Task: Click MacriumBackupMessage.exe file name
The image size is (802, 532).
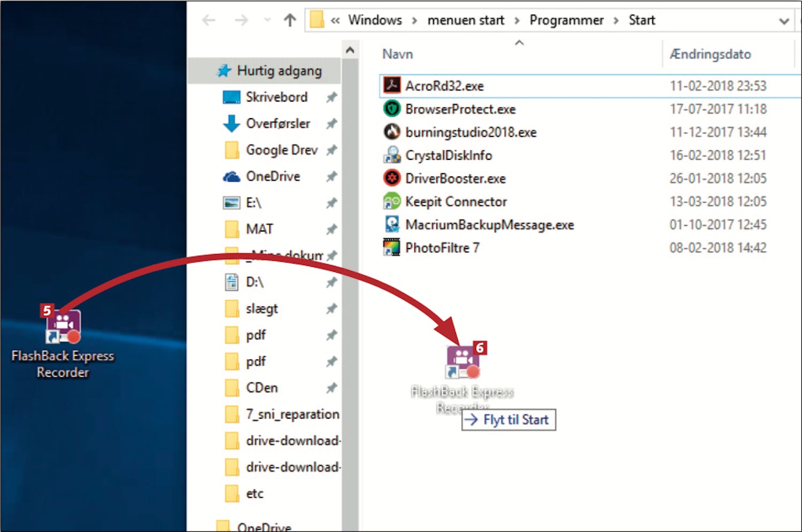Action: 489,225
